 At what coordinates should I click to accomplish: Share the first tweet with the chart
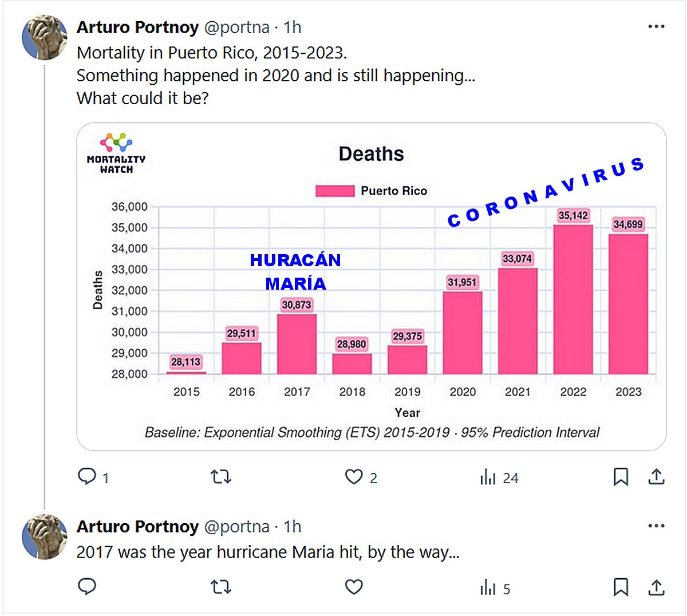click(x=656, y=476)
